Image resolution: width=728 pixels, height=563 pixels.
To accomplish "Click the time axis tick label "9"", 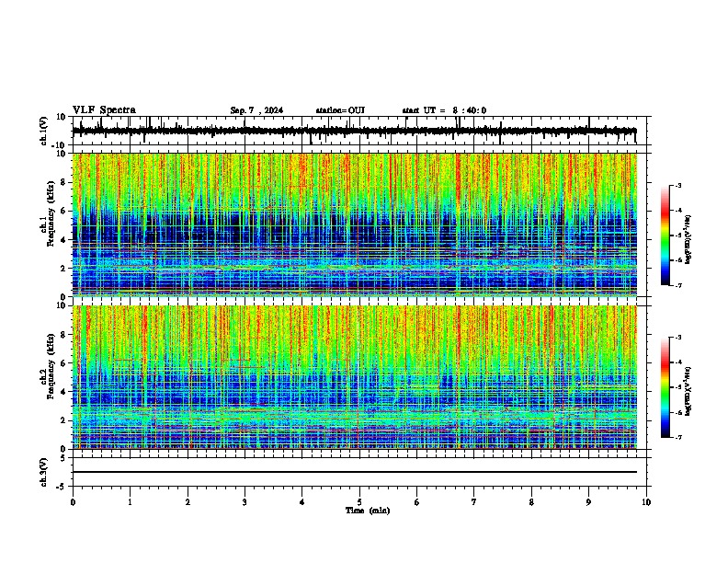I will tap(588, 502).
